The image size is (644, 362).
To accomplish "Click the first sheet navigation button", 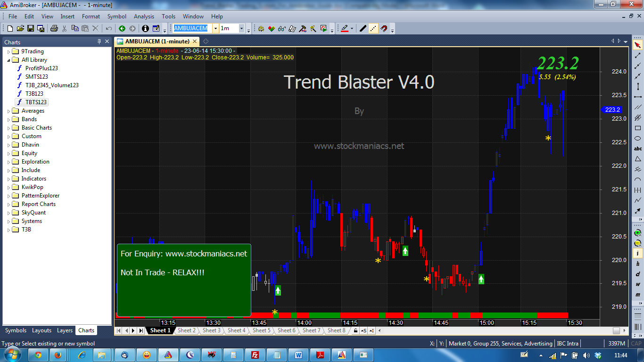I will [119, 331].
